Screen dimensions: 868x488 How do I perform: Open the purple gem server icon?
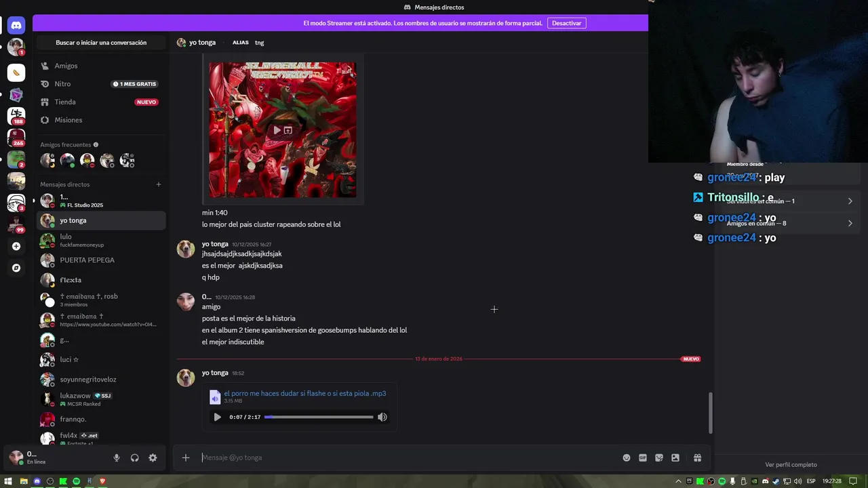(16, 95)
